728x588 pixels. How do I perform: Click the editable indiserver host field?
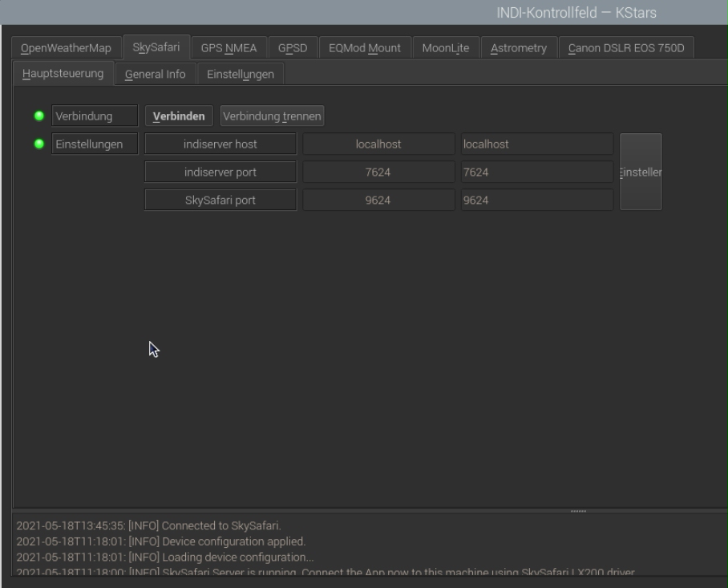tap(536, 144)
